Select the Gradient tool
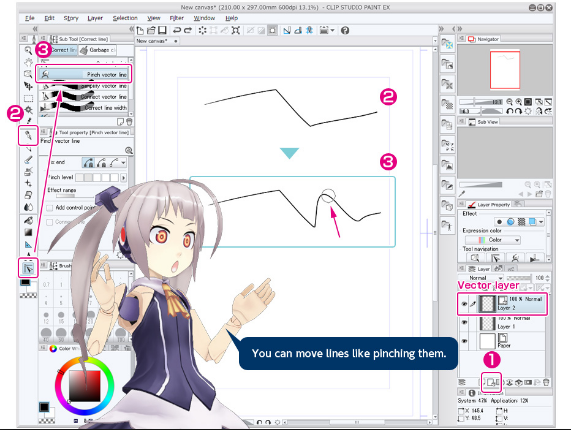The image size is (571, 430). pyautogui.click(x=28, y=232)
